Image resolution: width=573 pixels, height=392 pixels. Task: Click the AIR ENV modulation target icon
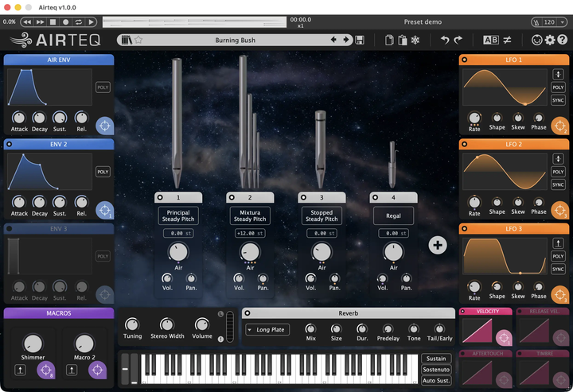[x=104, y=126]
